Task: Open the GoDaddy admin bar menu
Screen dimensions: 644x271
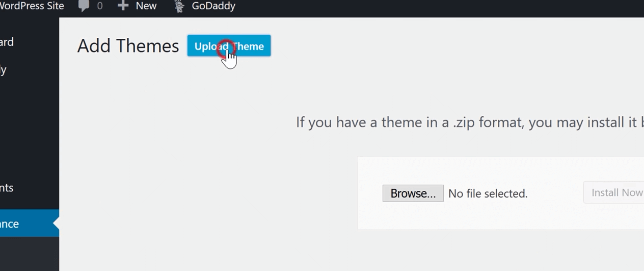Action: (204, 6)
